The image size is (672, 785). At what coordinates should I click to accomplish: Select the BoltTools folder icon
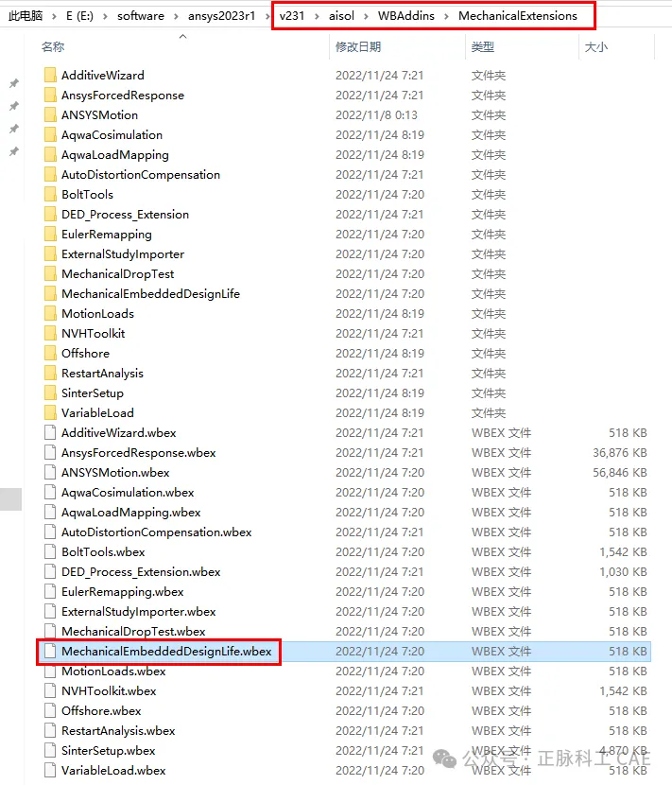(x=50, y=194)
